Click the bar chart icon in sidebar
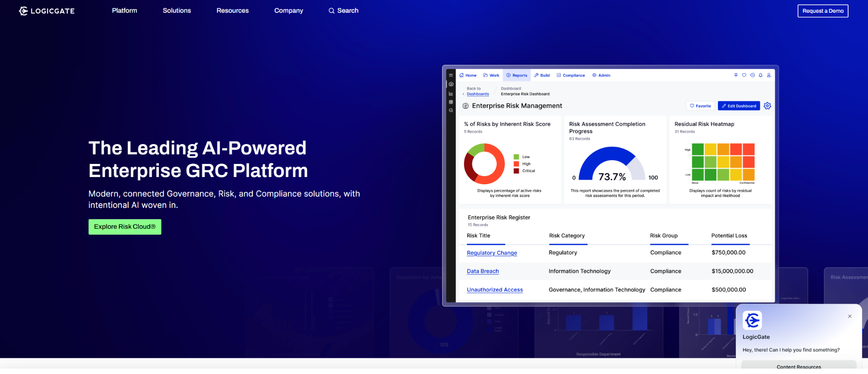This screenshot has height=374, width=868. [451, 94]
